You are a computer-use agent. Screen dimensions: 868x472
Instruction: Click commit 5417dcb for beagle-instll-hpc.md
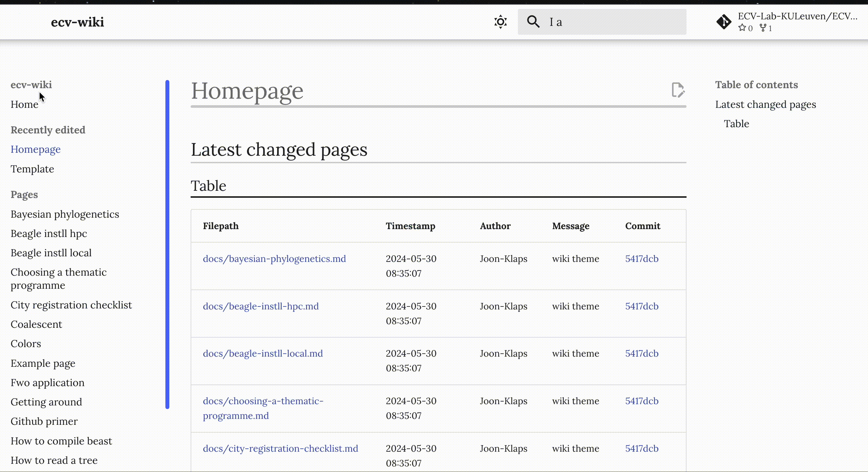pyautogui.click(x=641, y=306)
